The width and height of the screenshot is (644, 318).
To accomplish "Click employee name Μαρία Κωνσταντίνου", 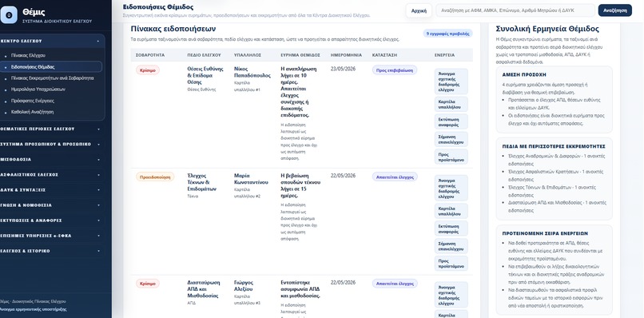I will [251, 179].
